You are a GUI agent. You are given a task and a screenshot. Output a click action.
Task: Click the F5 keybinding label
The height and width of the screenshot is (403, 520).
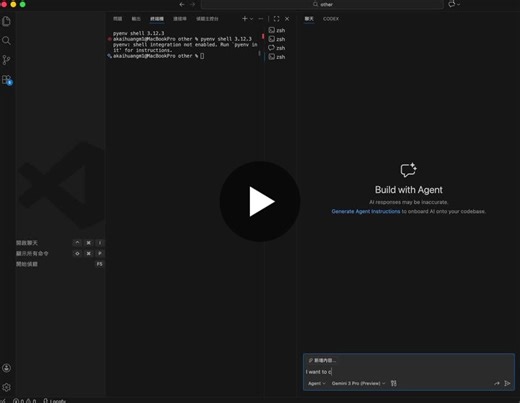[100, 264]
